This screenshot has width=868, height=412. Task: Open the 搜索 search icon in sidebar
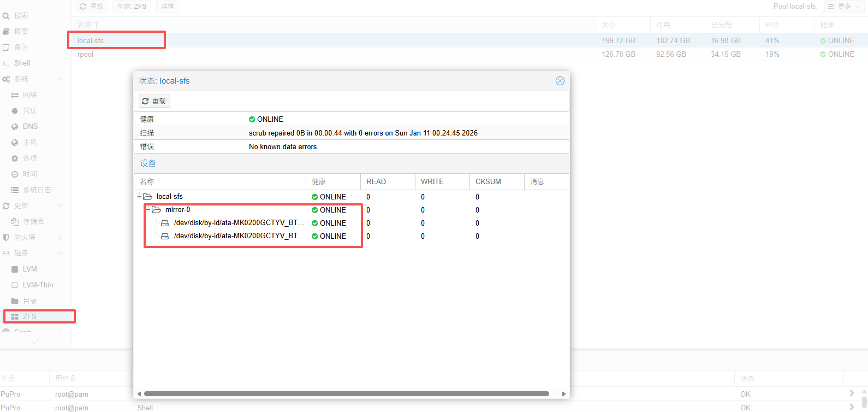[7, 16]
